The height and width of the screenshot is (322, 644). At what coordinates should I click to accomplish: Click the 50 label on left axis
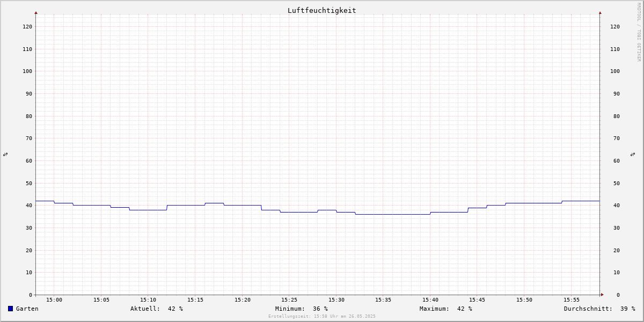coord(29,184)
